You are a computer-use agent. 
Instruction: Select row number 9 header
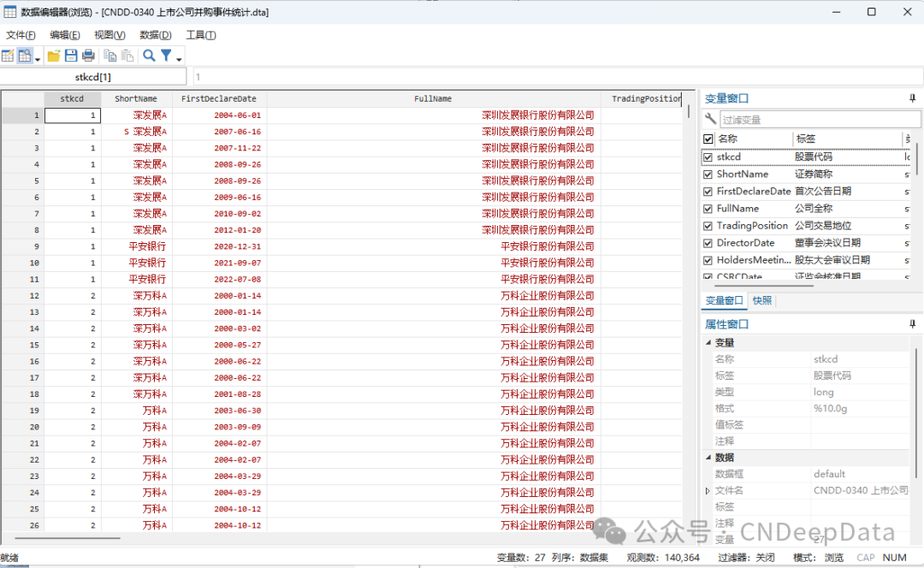click(x=22, y=246)
